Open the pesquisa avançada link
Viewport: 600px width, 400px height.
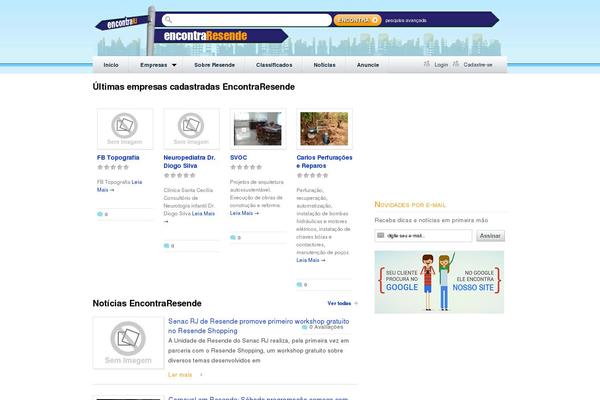coord(406,20)
